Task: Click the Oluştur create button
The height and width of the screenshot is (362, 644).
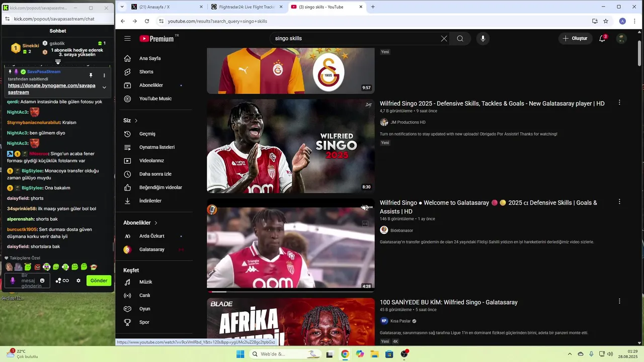Action: tap(575, 38)
